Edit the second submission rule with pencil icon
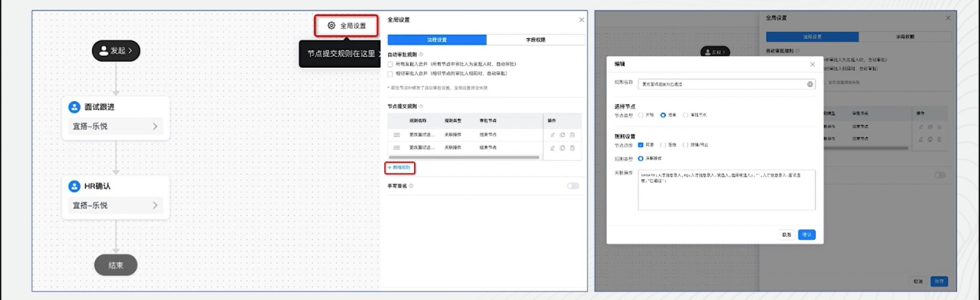Image resolution: width=980 pixels, height=300 pixels. coord(553,147)
